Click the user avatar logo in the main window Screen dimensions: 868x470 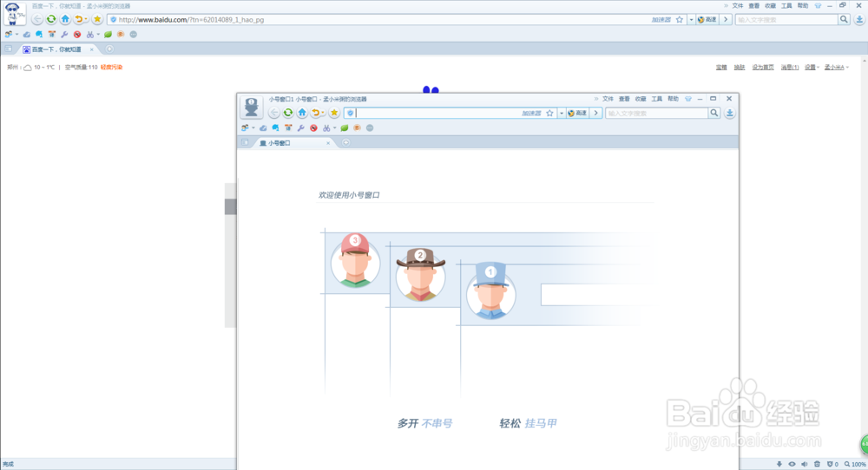point(14,14)
